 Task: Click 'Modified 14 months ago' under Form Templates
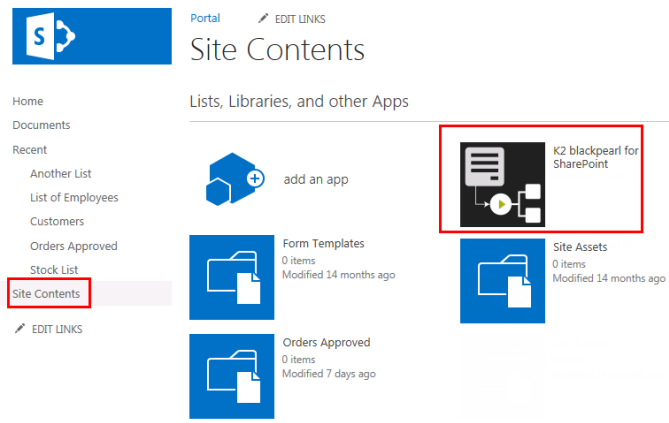click(x=339, y=274)
